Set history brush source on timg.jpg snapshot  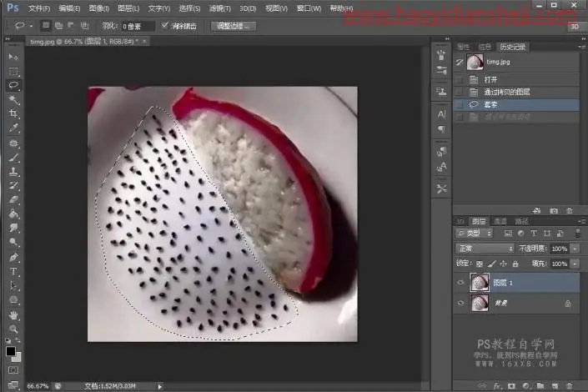(460, 63)
